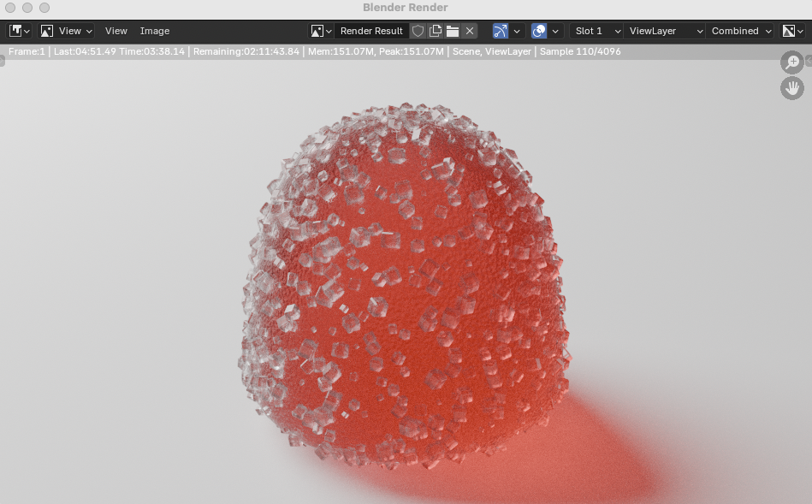Click the Mem:151.07M, Peak:151.07M text

[x=376, y=51]
